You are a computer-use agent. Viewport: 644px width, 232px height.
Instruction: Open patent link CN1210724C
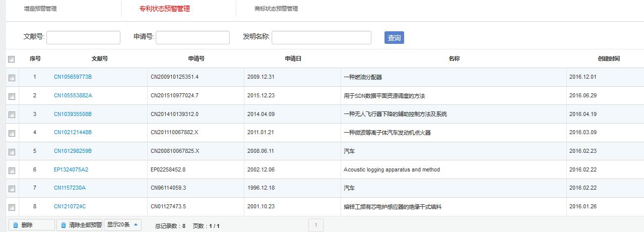(70, 207)
